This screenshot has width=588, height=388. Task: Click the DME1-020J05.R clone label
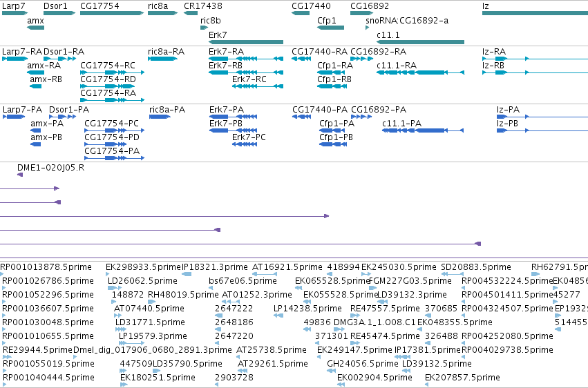pyautogui.click(x=51, y=168)
